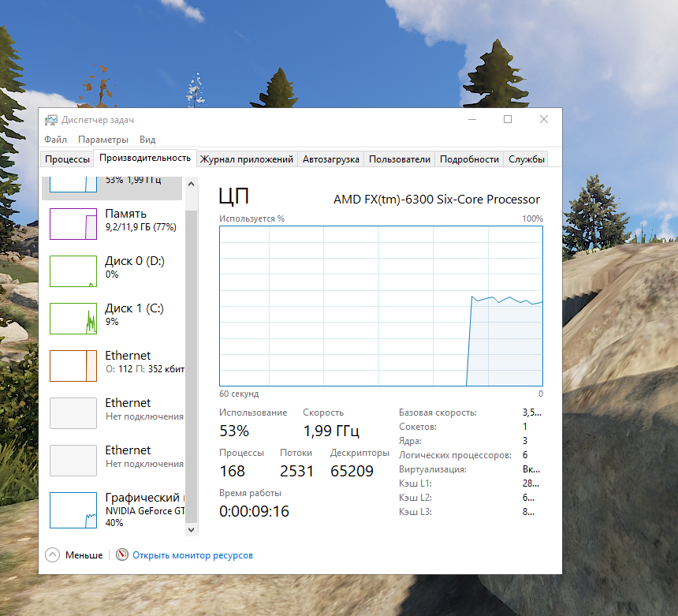The image size is (678, 616).
Task: Click the sidebar scroll up arrow
Action: (x=191, y=184)
